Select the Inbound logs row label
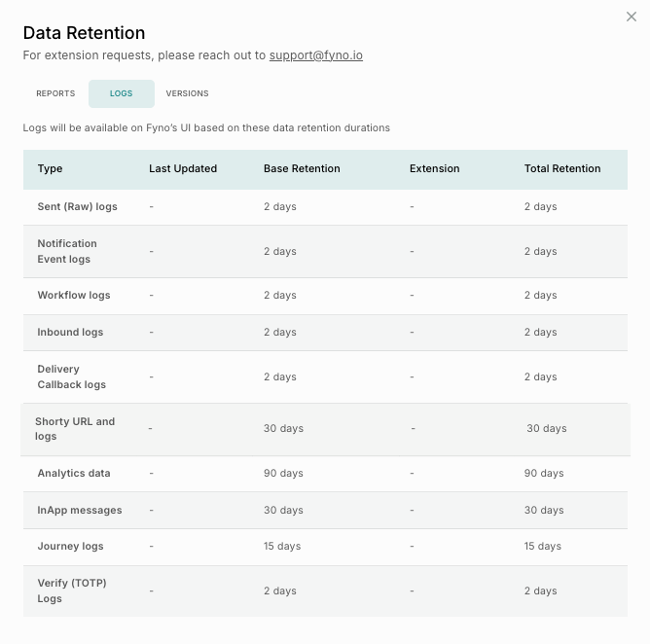This screenshot has height=644, width=650. coord(70,332)
